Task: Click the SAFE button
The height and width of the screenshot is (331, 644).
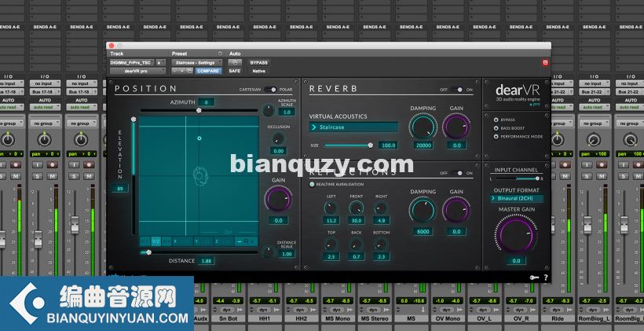Action: pos(235,71)
